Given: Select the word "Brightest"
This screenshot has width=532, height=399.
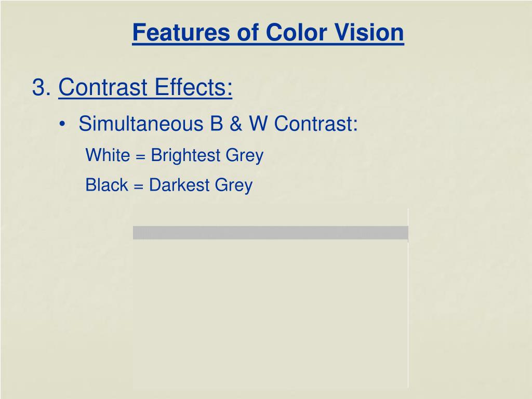Looking at the screenshot, I should point(185,155).
